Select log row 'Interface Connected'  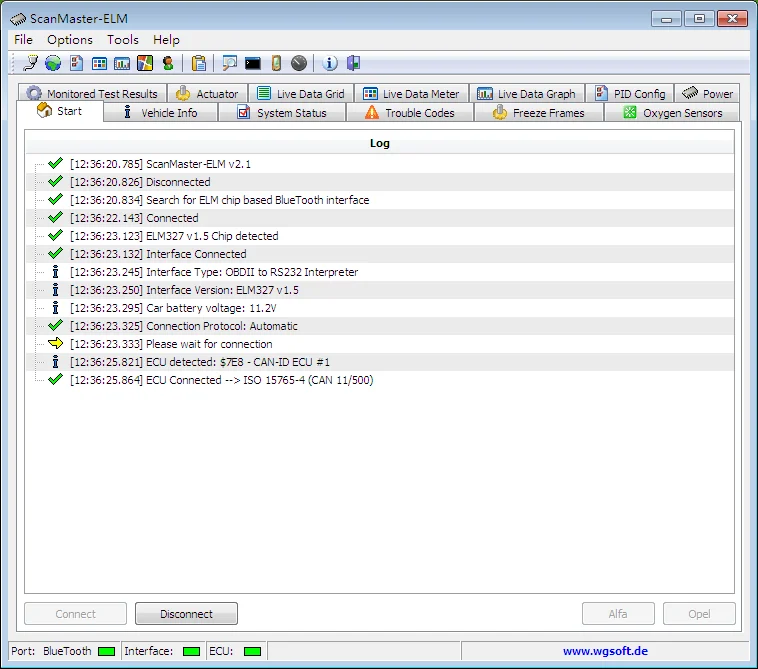[379, 254]
